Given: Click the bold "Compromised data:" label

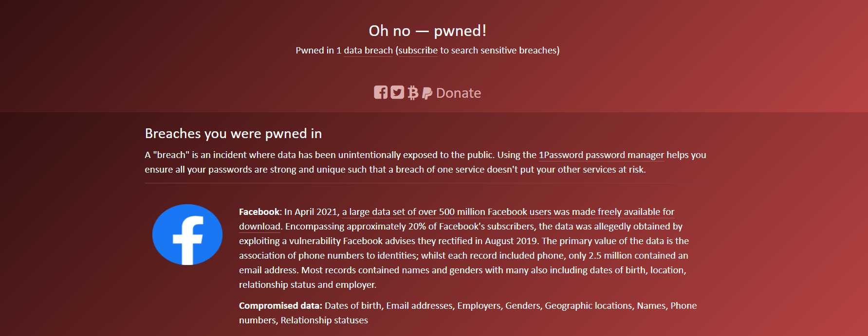Looking at the screenshot, I should pos(280,306).
